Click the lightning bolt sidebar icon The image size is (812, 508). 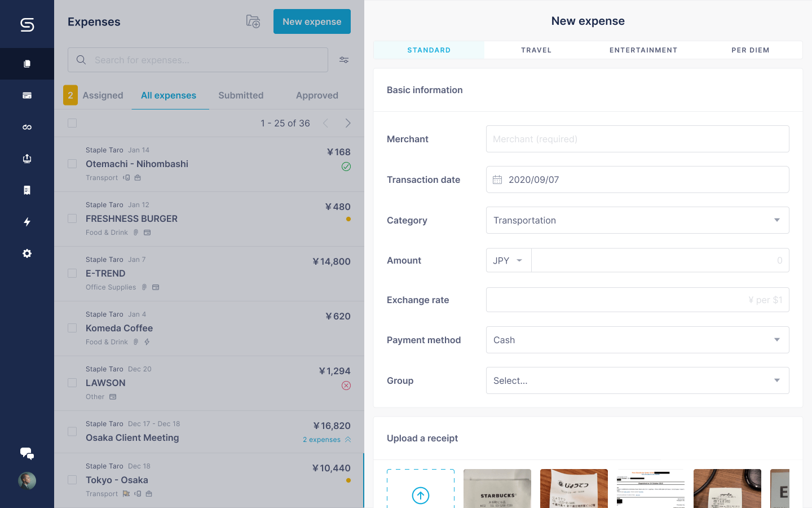coord(27,222)
